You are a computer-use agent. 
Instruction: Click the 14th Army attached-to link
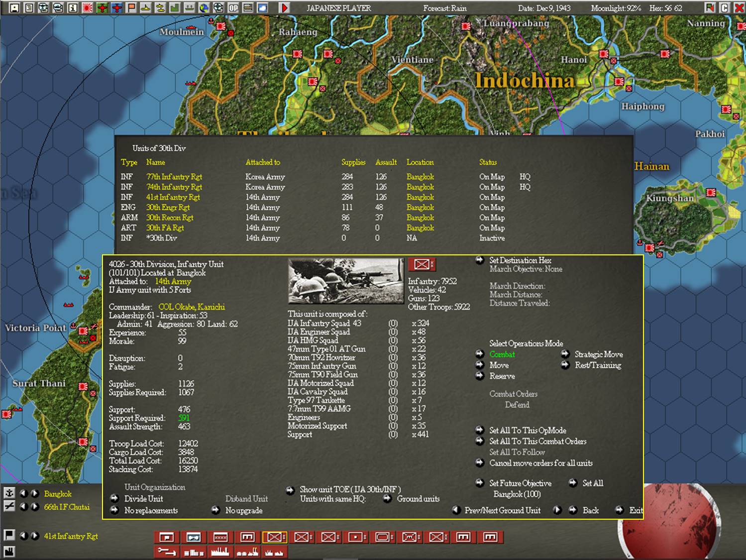coord(173,281)
